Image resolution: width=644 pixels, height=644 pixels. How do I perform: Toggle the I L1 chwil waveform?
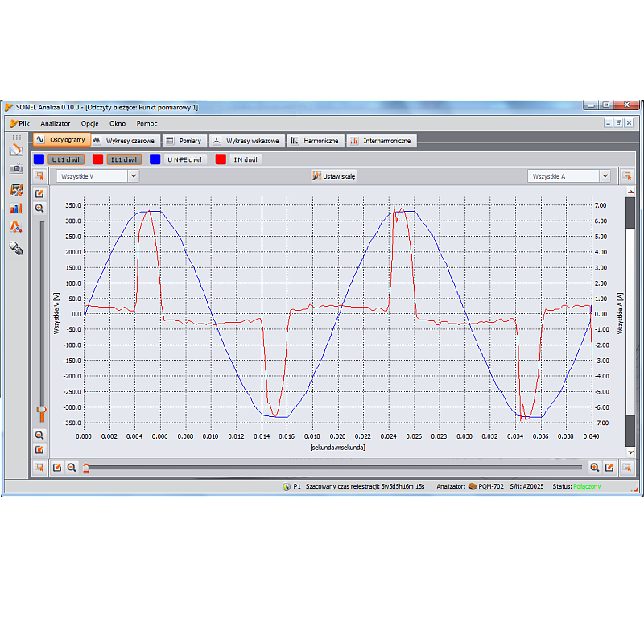click(x=125, y=159)
